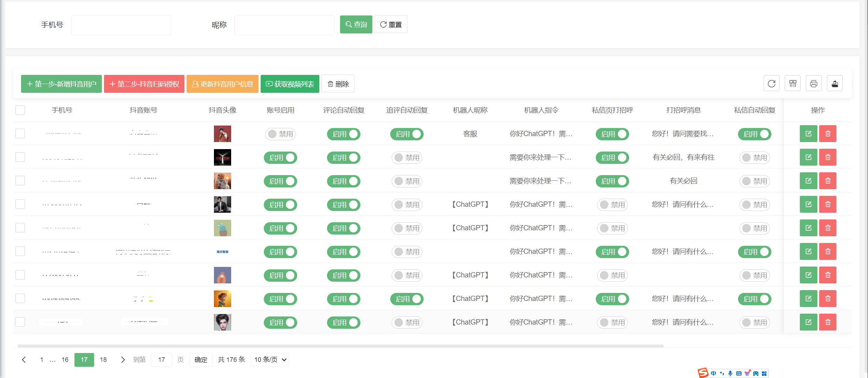
Task: Disable 账号启用 in the orange cat avatar row
Action: (x=280, y=181)
